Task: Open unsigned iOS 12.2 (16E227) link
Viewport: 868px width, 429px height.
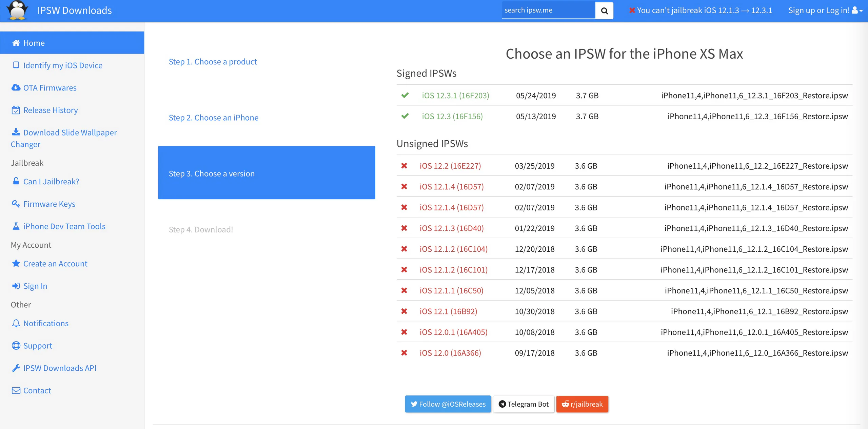Action: pyautogui.click(x=450, y=166)
